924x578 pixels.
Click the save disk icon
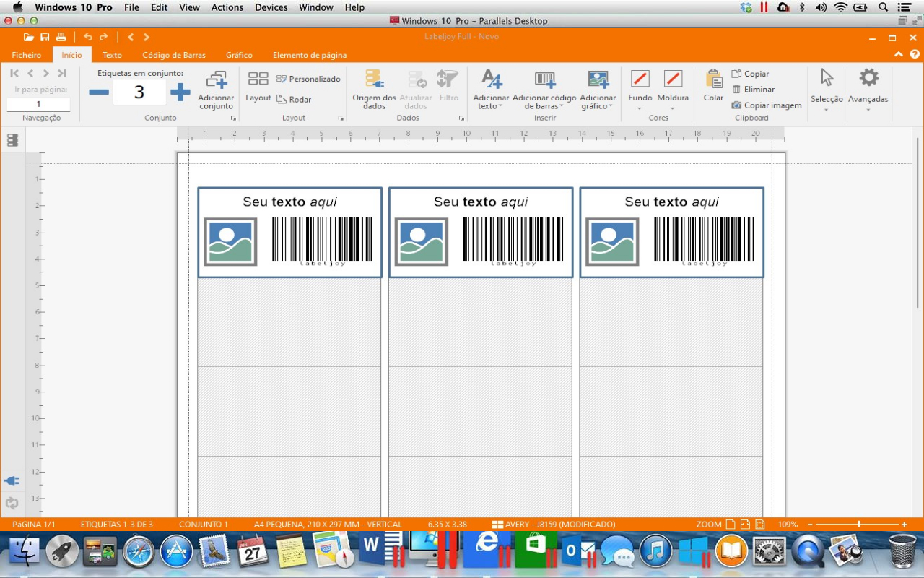45,37
